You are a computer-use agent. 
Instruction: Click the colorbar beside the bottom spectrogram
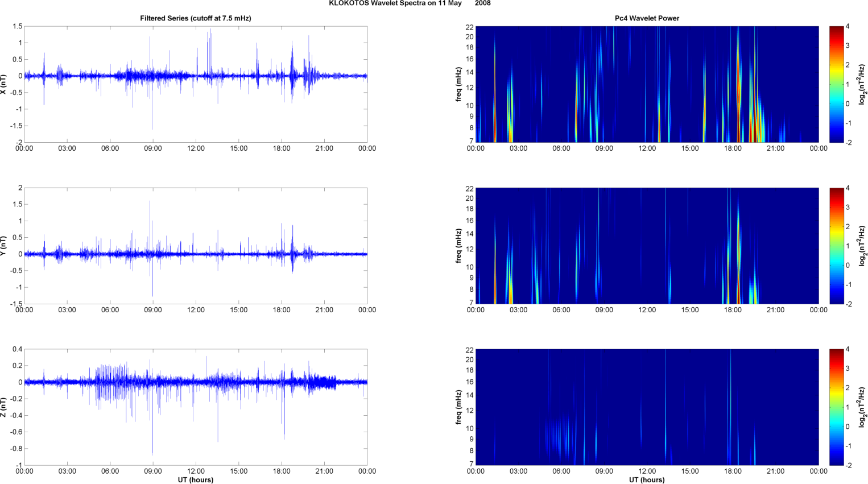click(836, 407)
